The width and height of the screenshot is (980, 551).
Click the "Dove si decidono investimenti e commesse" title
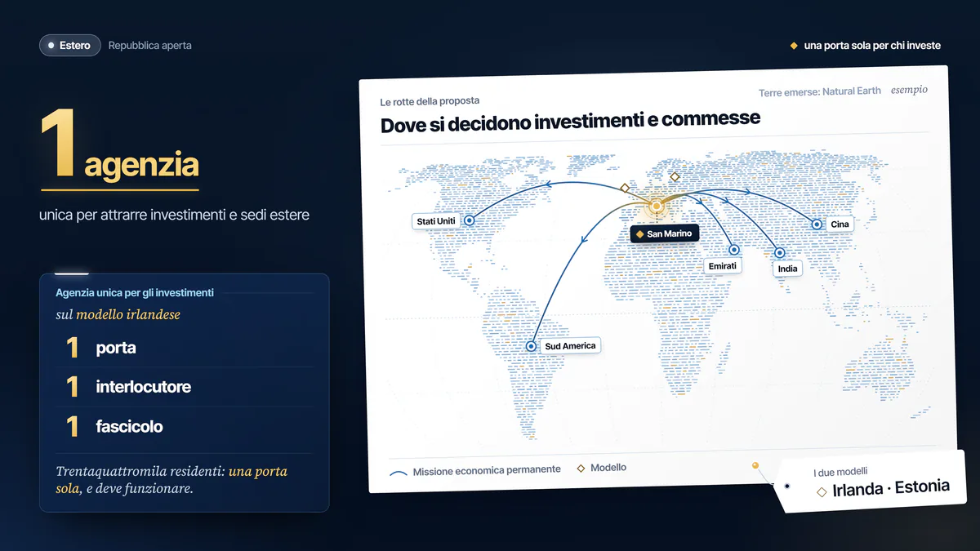tap(570, 121)
